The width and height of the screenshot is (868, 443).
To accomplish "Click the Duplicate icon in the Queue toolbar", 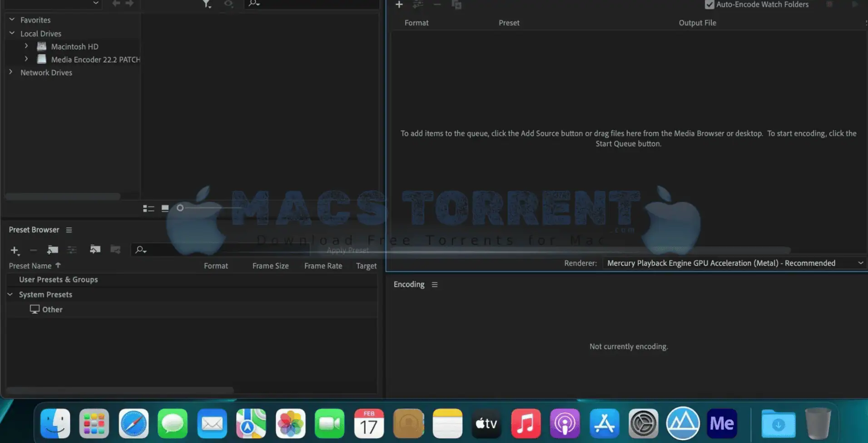I will 456,5.
